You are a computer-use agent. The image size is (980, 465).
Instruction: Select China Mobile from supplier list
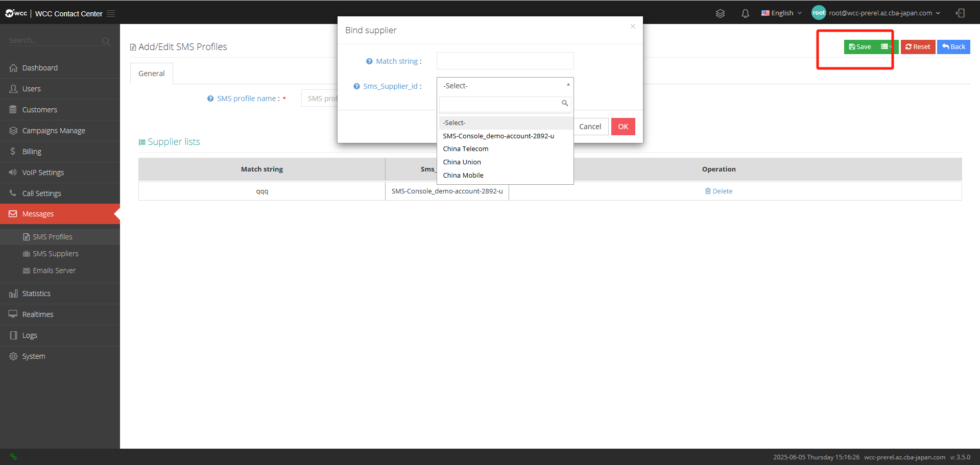pyautogui.click(x=506, y=176)
